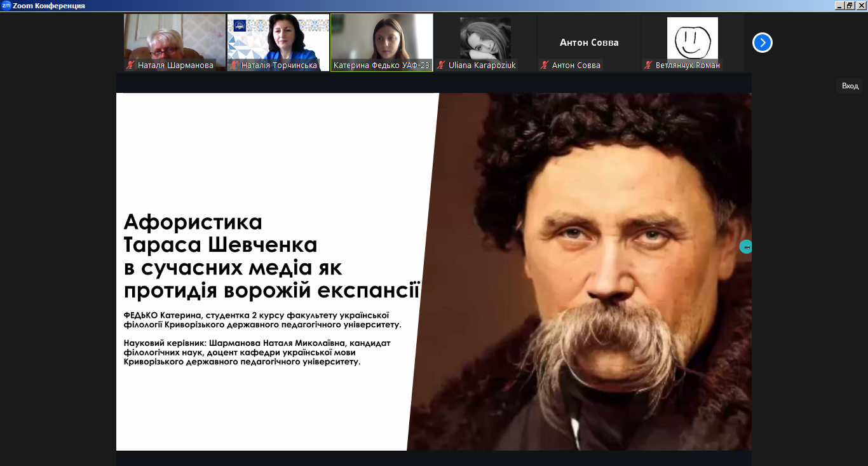Select the active speaker video of Катерина Федько

tap(381, 37)
